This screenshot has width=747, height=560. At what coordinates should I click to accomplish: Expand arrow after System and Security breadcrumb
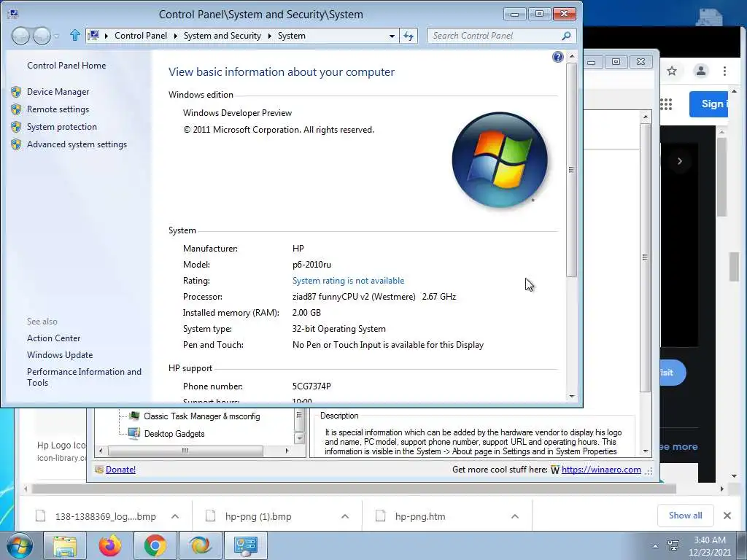(x=270, y=36)
